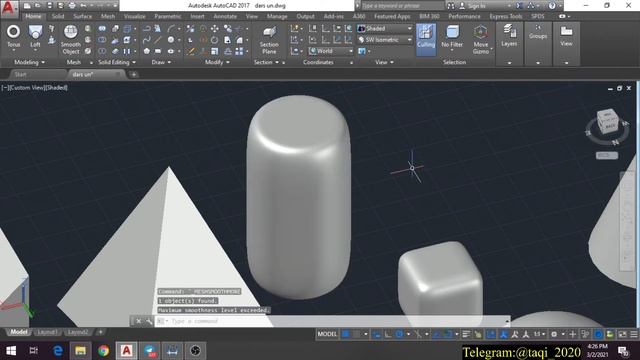Expand the Modeling panel
The width and height of the screenshot is (640, 360).
[29, 62]
